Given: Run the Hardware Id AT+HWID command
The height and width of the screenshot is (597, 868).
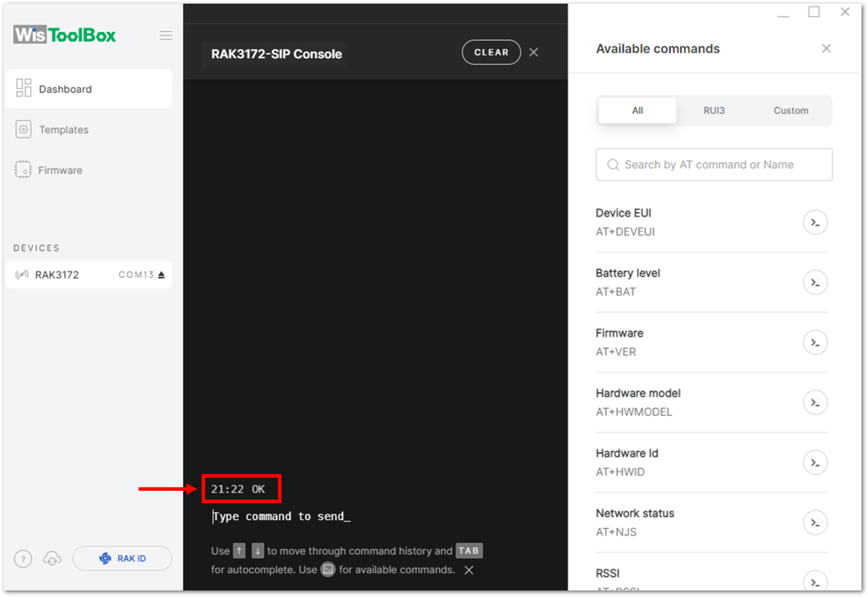Looking at the screenshot, I should pyautogui.click(x=815, y=462).
